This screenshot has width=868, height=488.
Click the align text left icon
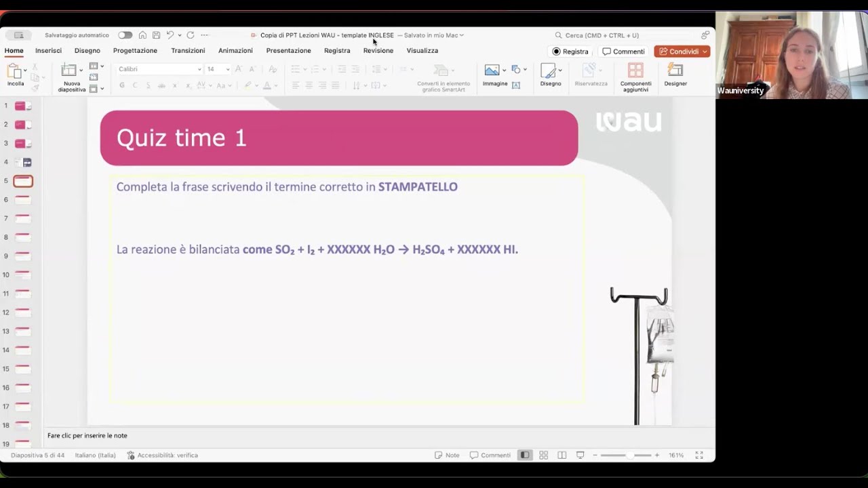click(296, 85)
